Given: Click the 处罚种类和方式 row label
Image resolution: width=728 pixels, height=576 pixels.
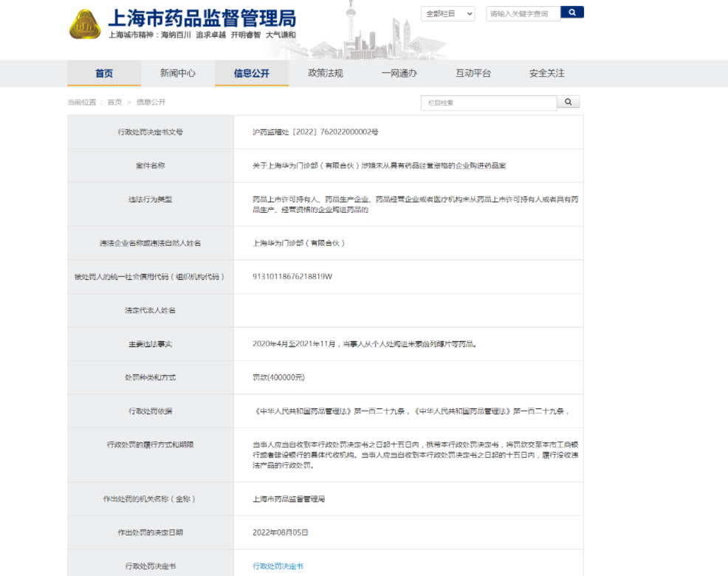Looking at the screenshot, I should click(151, 377).
